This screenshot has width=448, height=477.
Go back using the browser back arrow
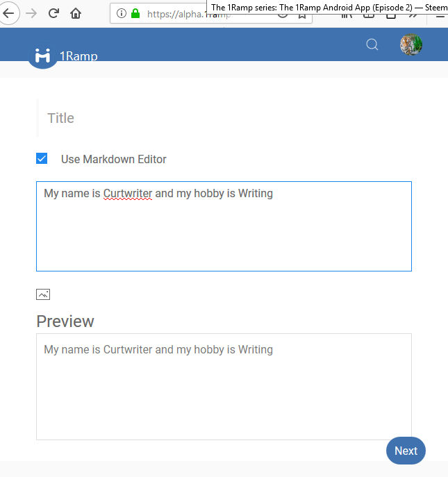pos(8,13)
